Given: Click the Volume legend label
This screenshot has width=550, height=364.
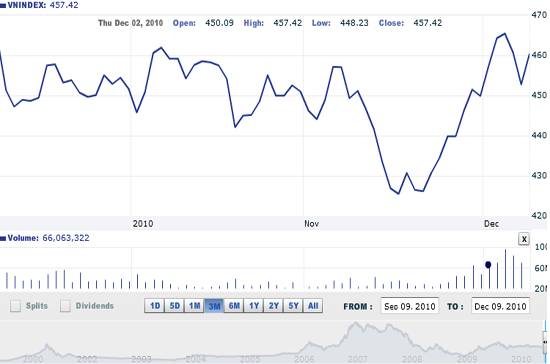Looking at the screenshot, I should (x=23, y=238).
